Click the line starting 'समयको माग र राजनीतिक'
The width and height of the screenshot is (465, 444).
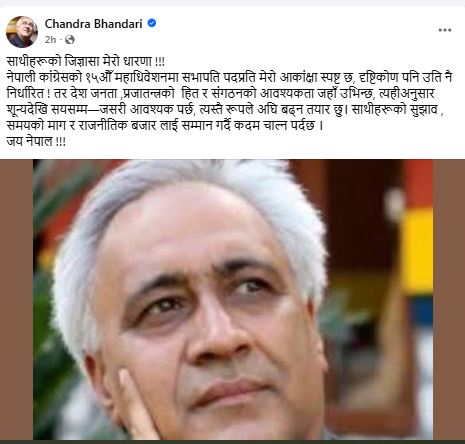pos(165,126)
